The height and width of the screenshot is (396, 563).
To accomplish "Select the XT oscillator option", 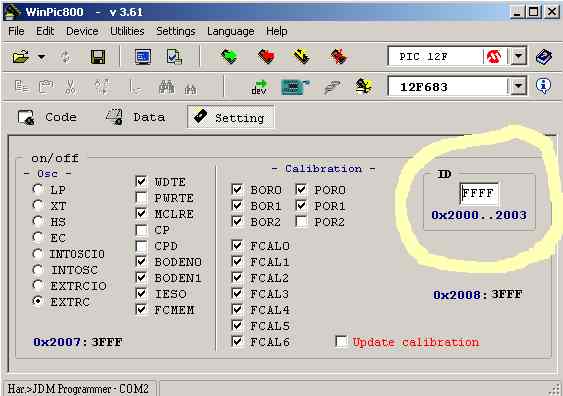I will (x=38, y=205).
